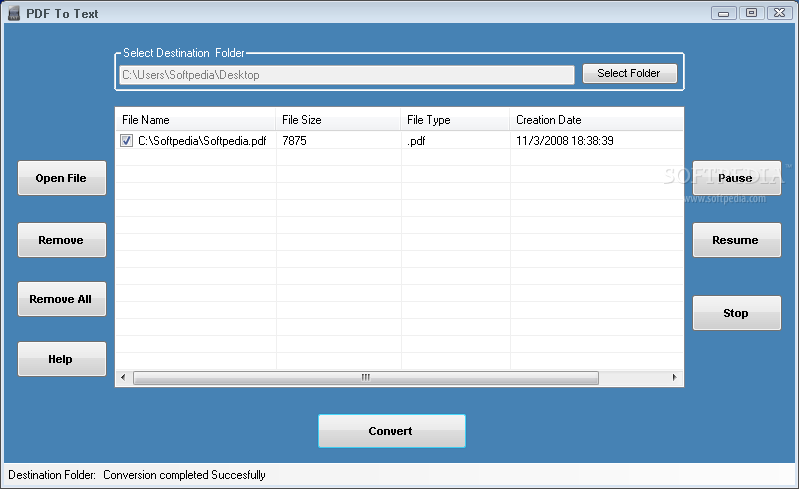Click the scrollbar right arrow
This screenshot has height=489, width=799.
(674, 377)
